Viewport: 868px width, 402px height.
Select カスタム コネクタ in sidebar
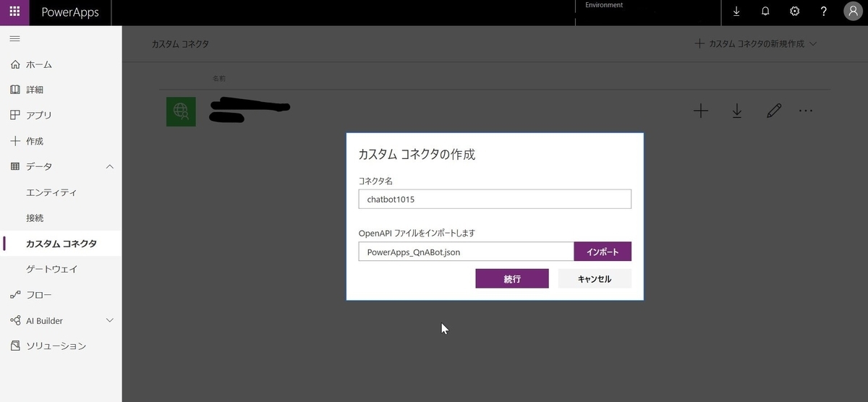(61, 244)
